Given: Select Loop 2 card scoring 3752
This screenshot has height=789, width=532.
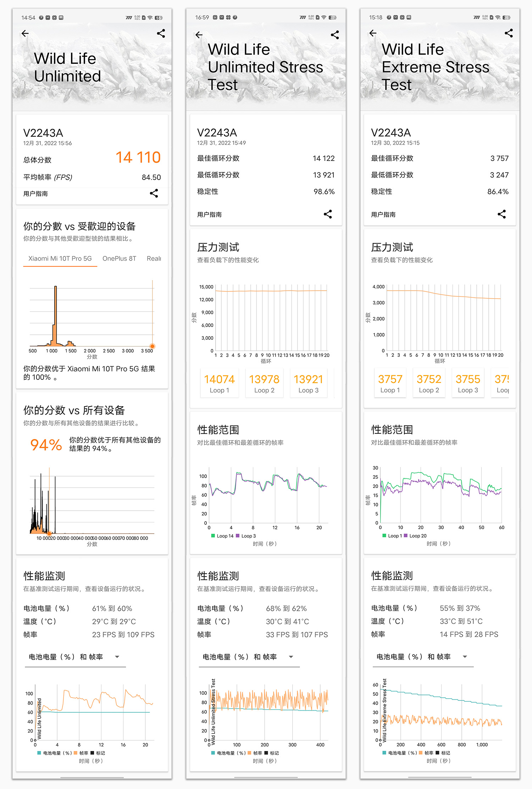Looking at the screenshot, I should [x=429, y=383].
